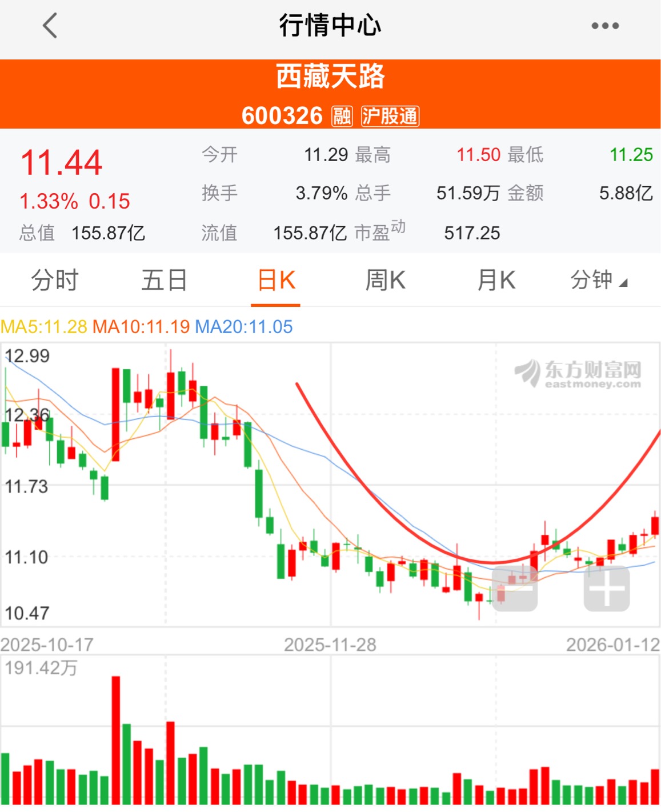661x812 pixels.
Task: Zoom in chart with plus button
Action: (607, 589)
